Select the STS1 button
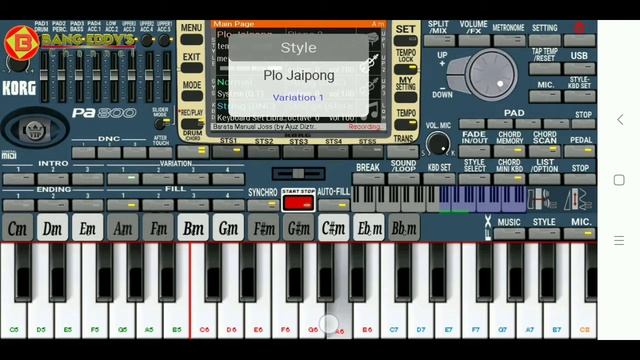This screenshot has width=640, height=360. pos(228,152)
